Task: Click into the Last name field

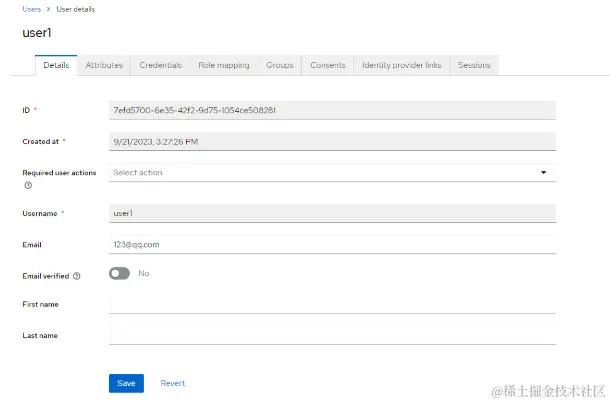Action: 331,335
